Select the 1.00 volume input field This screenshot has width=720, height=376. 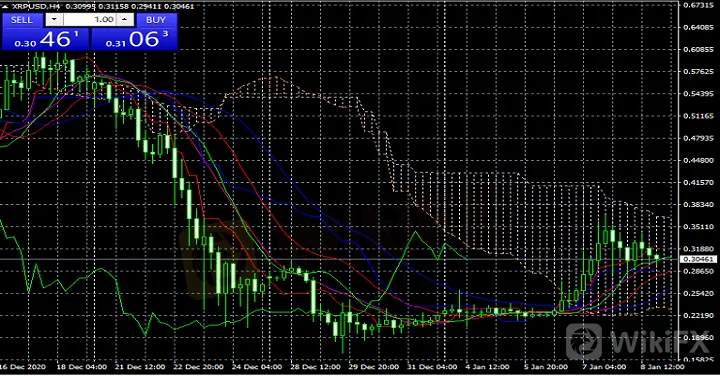pos(89,20)
